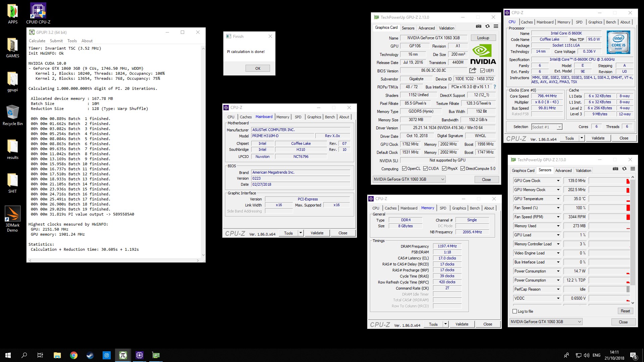Click the GPUPI output vertical scrollbar
This screenshot has width=644, height=362.
203,152
